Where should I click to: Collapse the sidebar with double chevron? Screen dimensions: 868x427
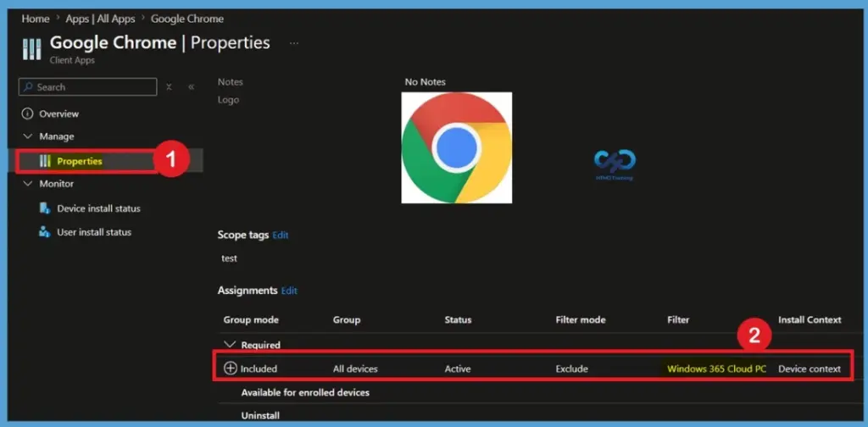[x=191, y=86]
